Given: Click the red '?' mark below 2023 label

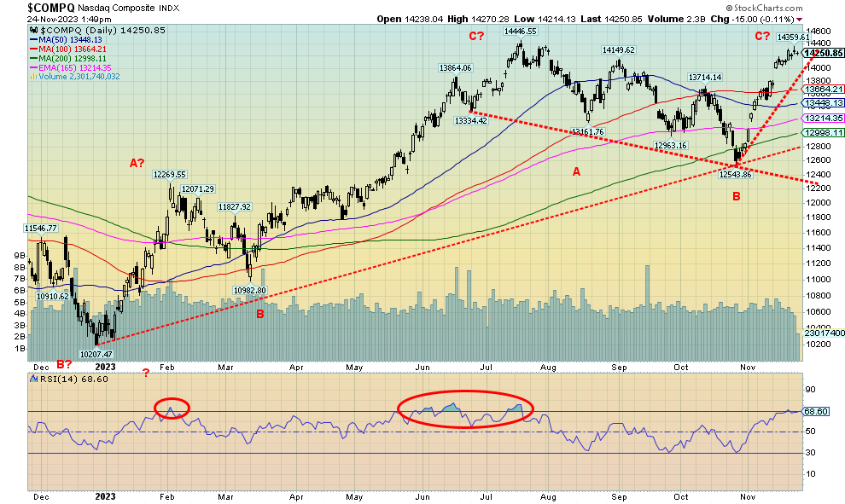Looking at the screenshot, I should coord(146,372).
